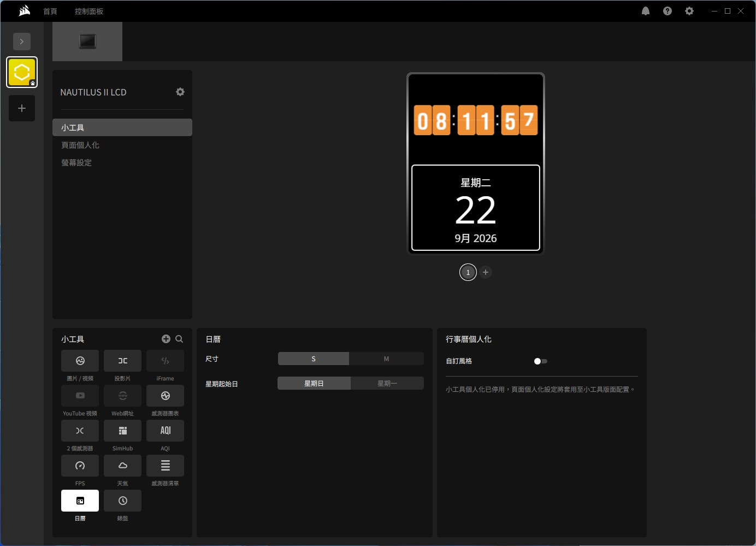Choose the YouTube 視頻 widget
Screen dimensions: 756x546
pos(80,396)
